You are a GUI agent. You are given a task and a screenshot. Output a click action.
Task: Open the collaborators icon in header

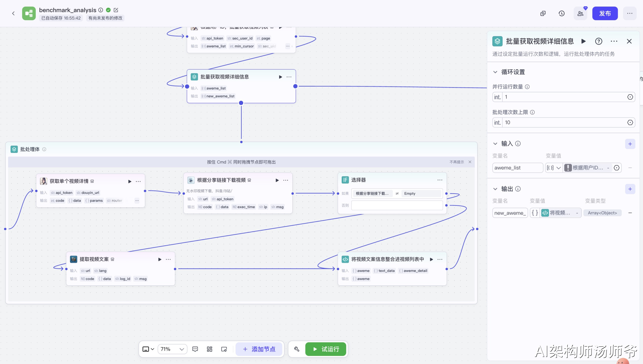pyautogui.click(x=580, y=13)
